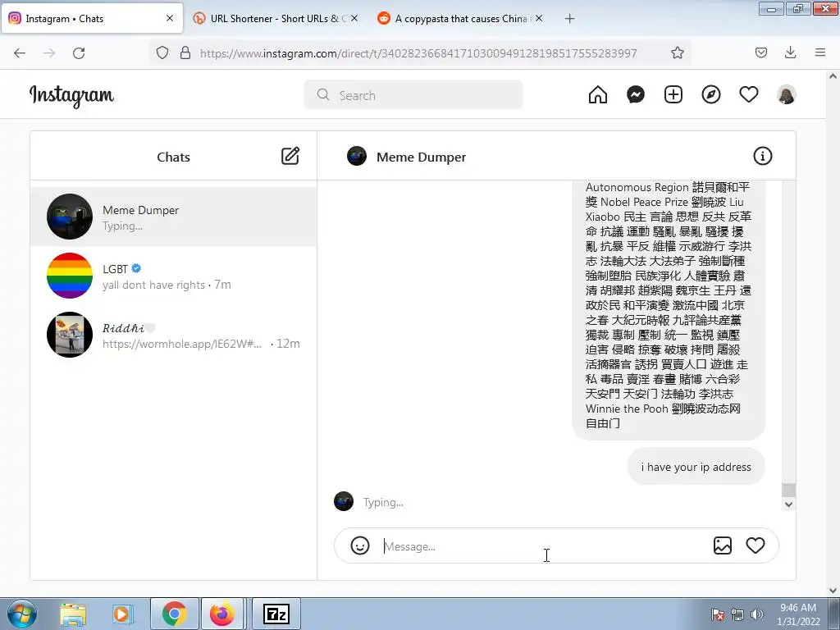Start a new message with compose icon
Viewport: 840px width, 630px height.
pos(290,156)
